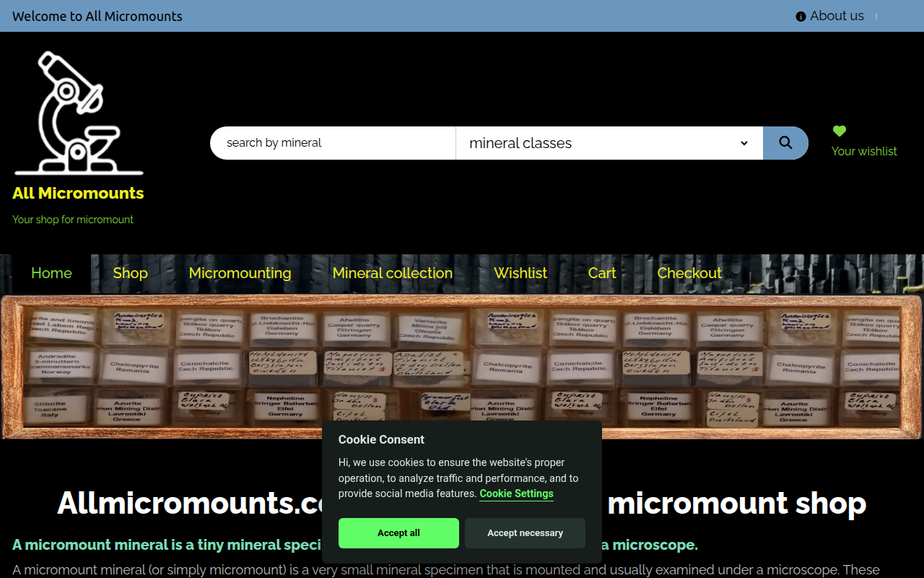Click the 'Your shop for micromount' tagline
Image resolution: width=924 pixels, height=578 pixels.
pyautogui.click(x=73, y=220)
